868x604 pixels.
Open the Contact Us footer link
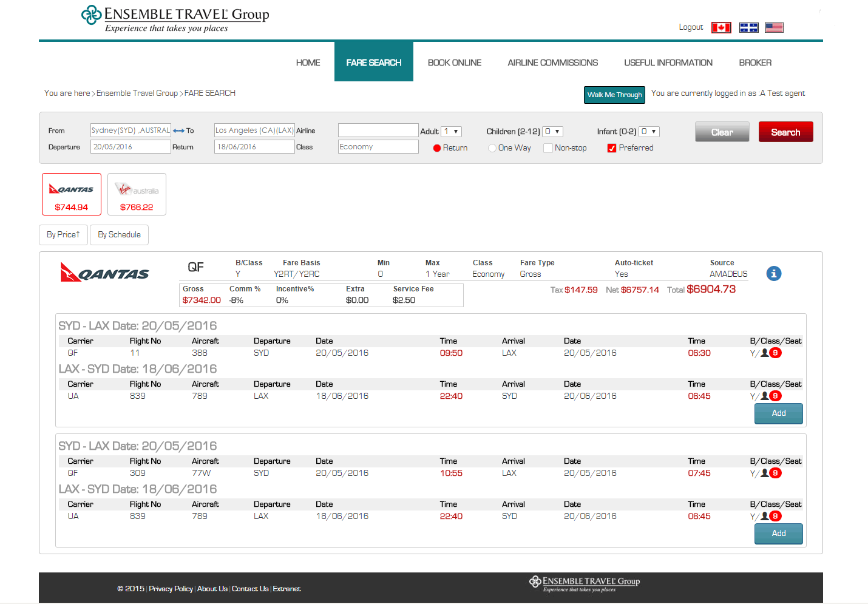250,589
